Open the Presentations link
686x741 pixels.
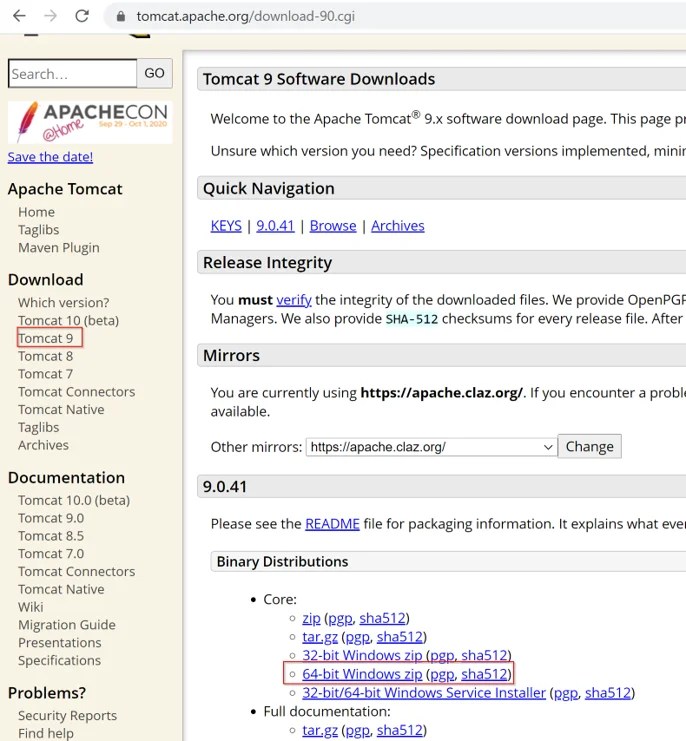tap(60, 643)
